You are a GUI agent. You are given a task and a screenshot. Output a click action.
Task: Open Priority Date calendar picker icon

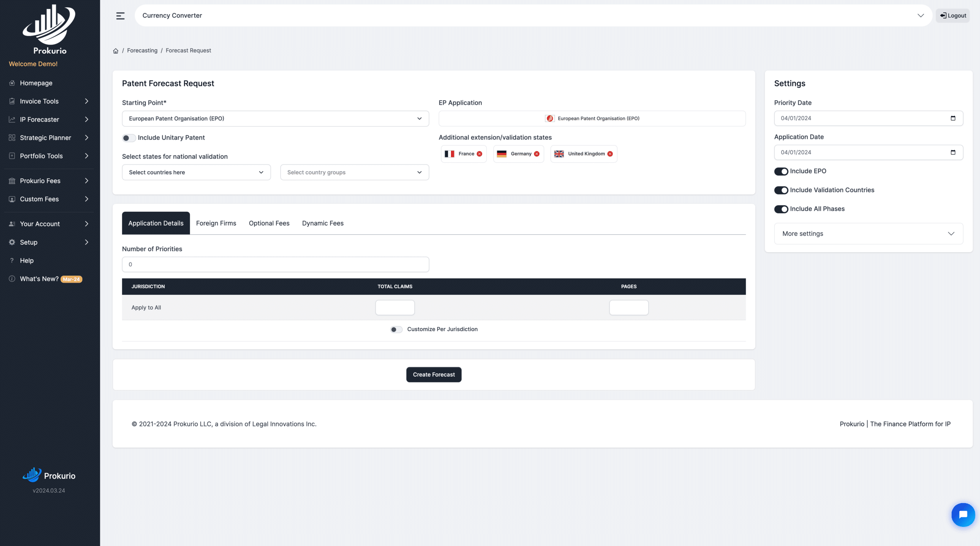coord(953,118)
